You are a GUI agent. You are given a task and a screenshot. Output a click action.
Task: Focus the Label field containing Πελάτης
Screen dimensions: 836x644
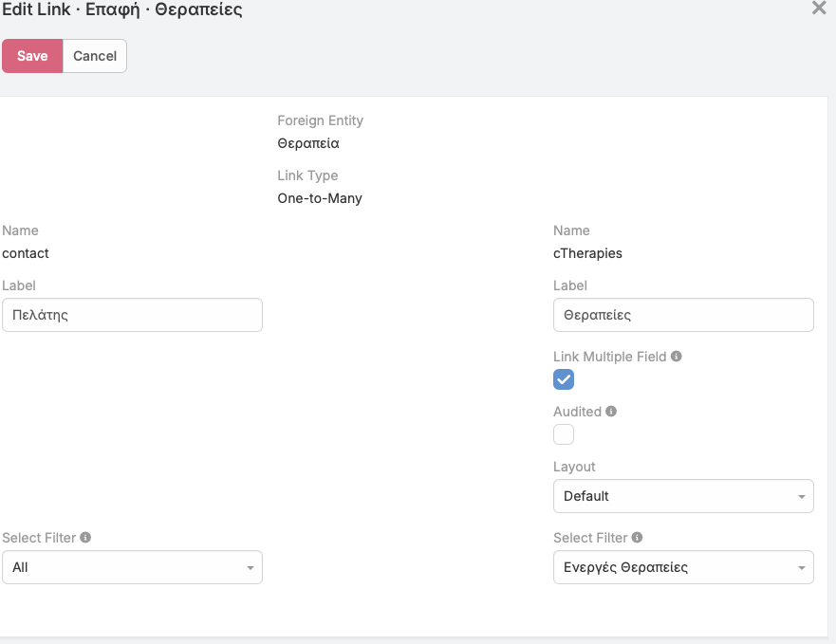(132, 315)
